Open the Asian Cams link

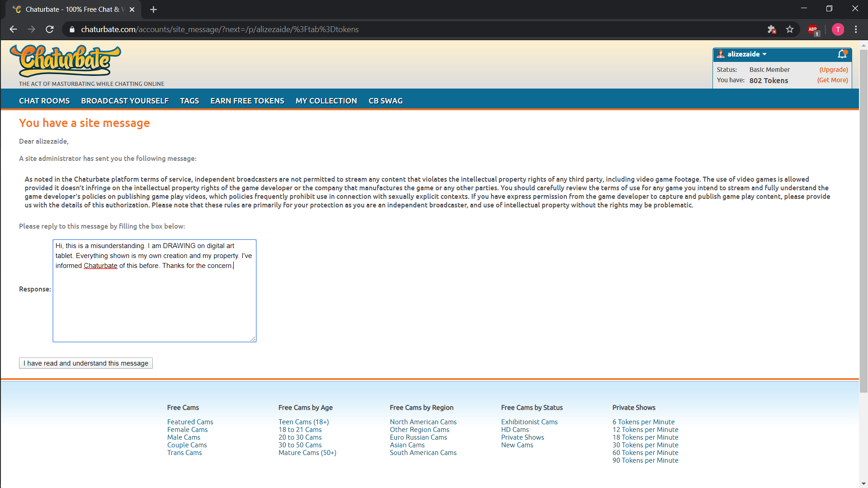coord(407,445)
